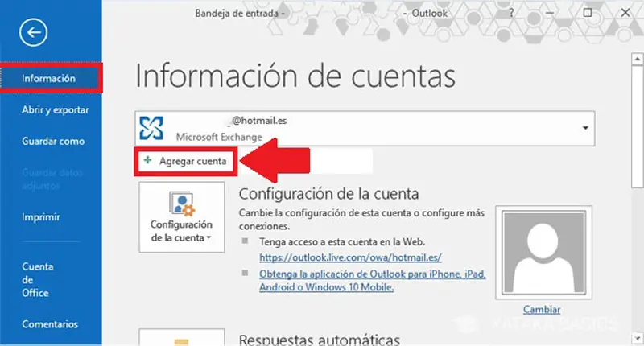Click the Configuración de la cuenta heading
The width and height of the screenshot is (644, 346).
[x=328, y=194]
